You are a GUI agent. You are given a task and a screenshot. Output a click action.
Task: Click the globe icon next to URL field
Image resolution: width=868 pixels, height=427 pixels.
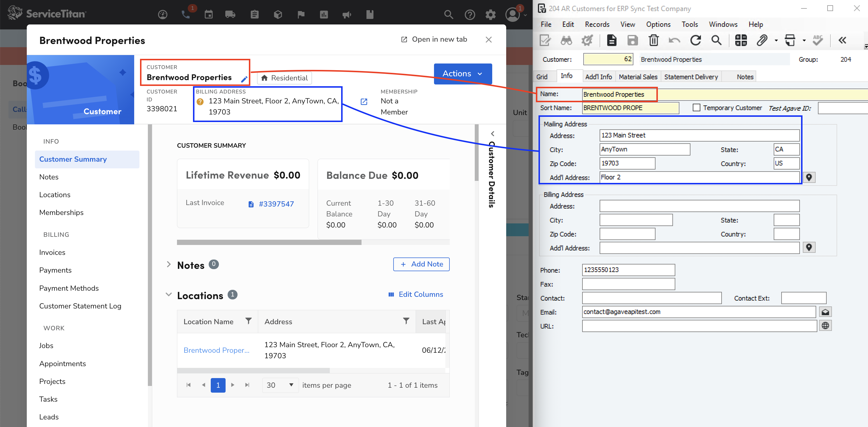coord(825,326)
